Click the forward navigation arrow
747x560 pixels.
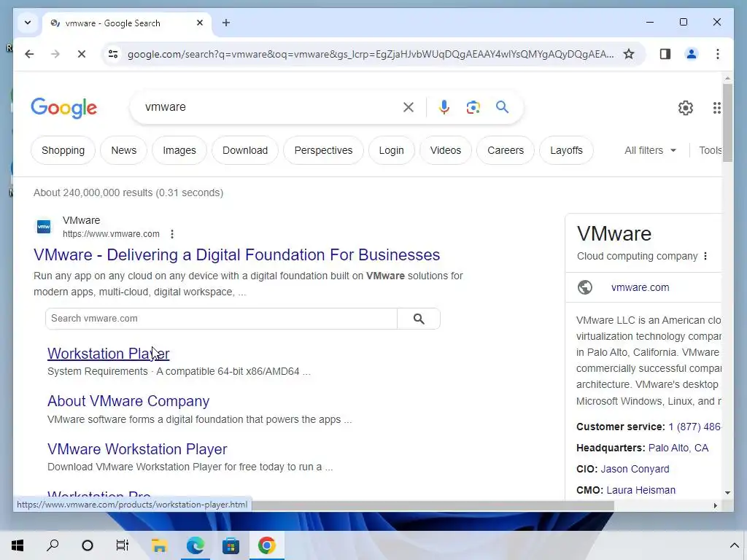tap(55, 54)
